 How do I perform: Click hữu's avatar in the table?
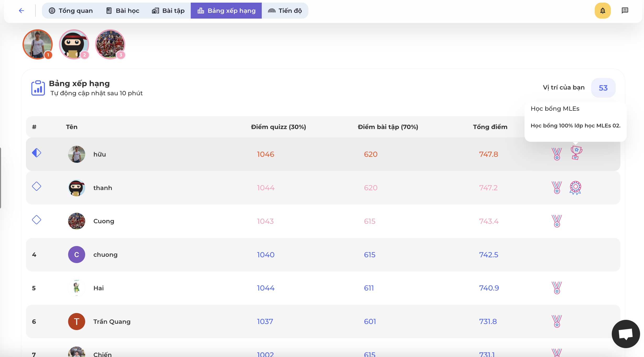tap(77, 154)
